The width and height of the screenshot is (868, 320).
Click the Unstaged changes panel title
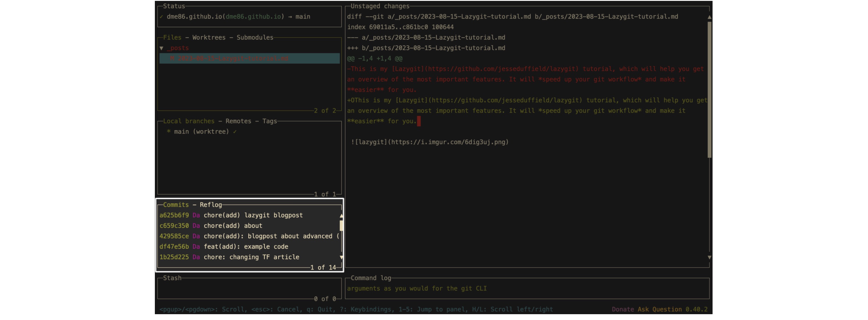(380, 6)
